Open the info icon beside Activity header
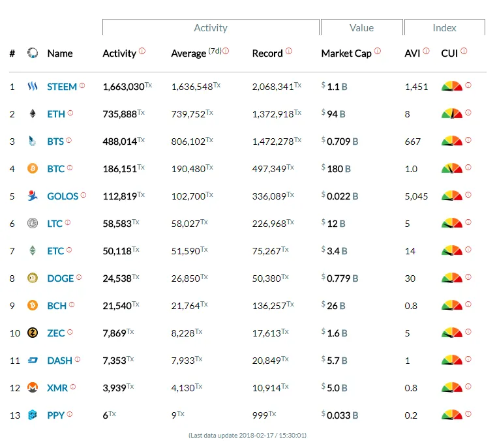The image size is (497, 448). 142,51
